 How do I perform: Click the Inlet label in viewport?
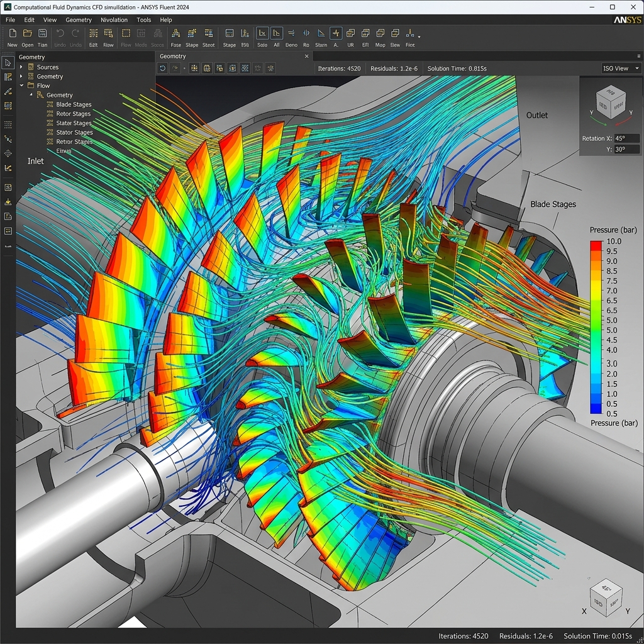35,161
